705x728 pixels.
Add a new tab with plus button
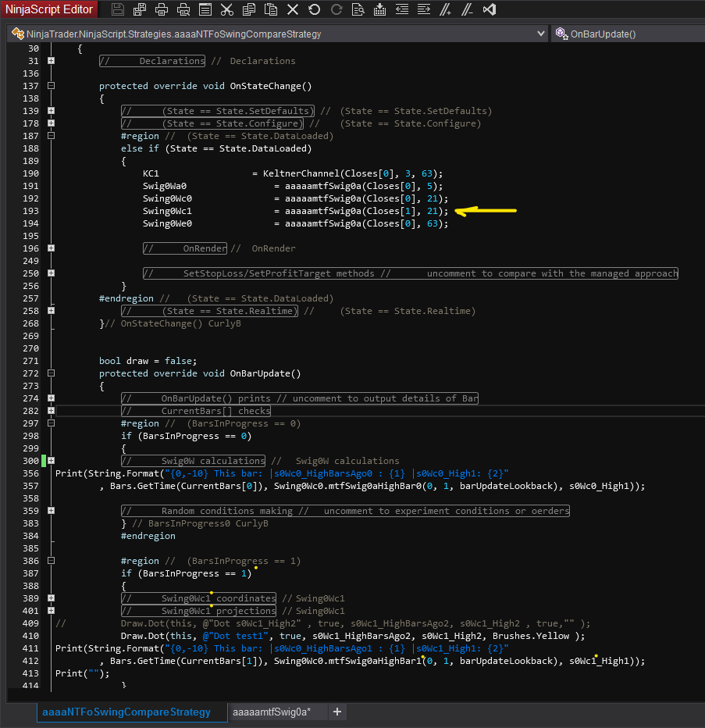coord(337,712)
